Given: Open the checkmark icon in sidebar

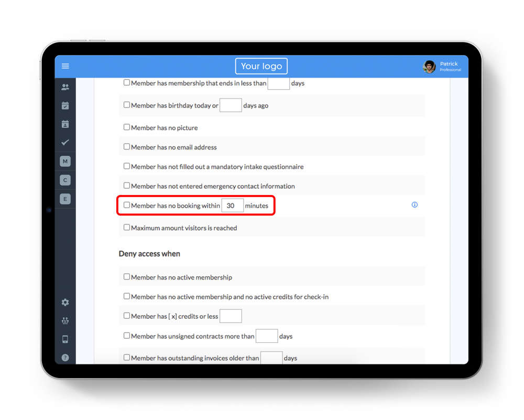Looking at the screenshot, I should pyautogui.click(x=65, y=143).
